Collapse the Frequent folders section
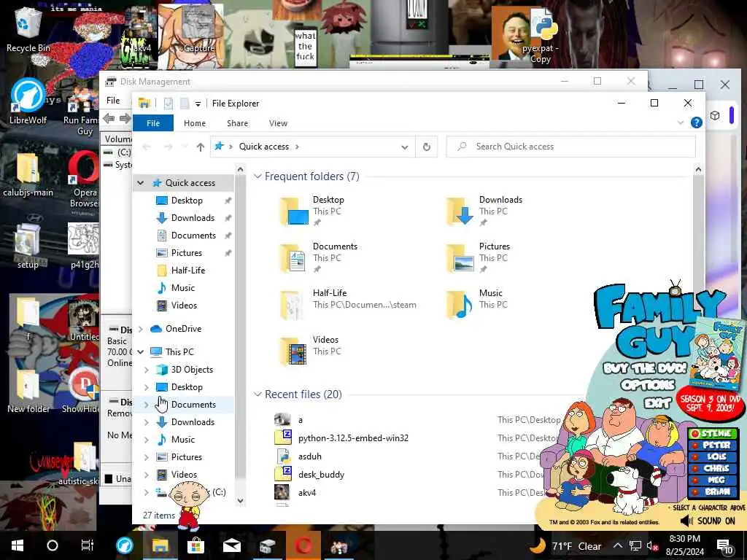The height and width of the screenshot is (560, 747). [x=258, y=176]
